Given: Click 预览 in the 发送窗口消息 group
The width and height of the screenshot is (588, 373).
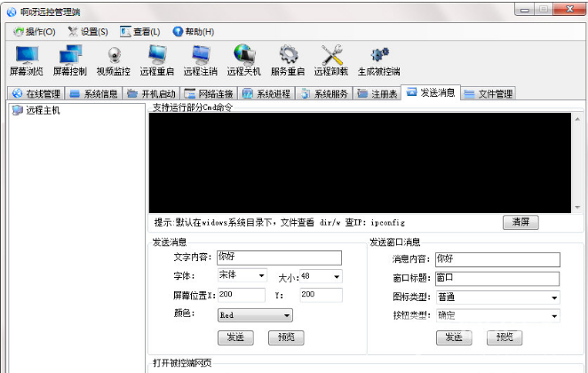Looking at the screenshot, I should tap(505, 337).
